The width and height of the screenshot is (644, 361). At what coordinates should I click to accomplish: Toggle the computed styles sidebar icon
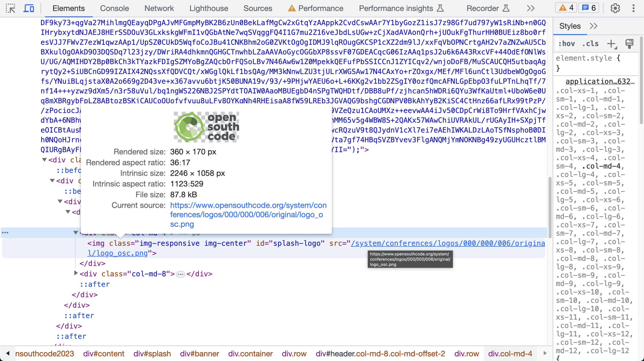tap(629, 44)
